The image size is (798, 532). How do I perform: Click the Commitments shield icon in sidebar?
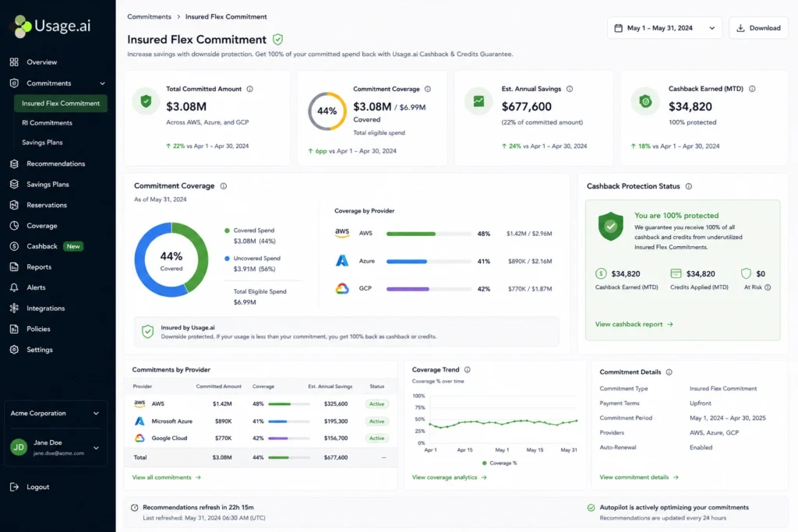(x=14, y=83)
